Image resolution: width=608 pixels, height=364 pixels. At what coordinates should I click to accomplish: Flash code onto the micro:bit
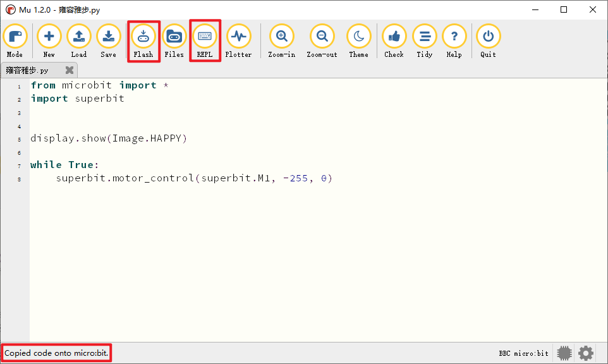(143, 41)
